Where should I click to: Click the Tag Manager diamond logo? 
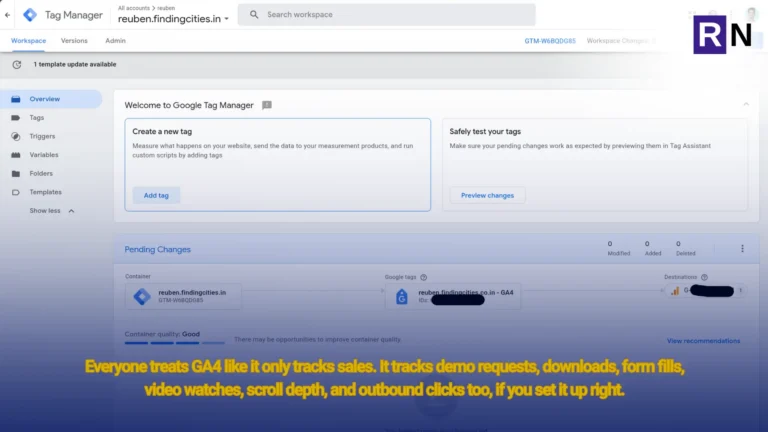pos(30,15)
